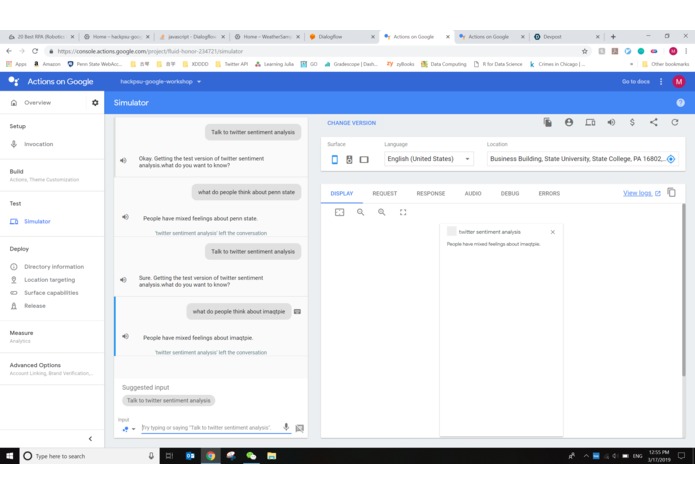Use current location target icon

pos(671,159)
